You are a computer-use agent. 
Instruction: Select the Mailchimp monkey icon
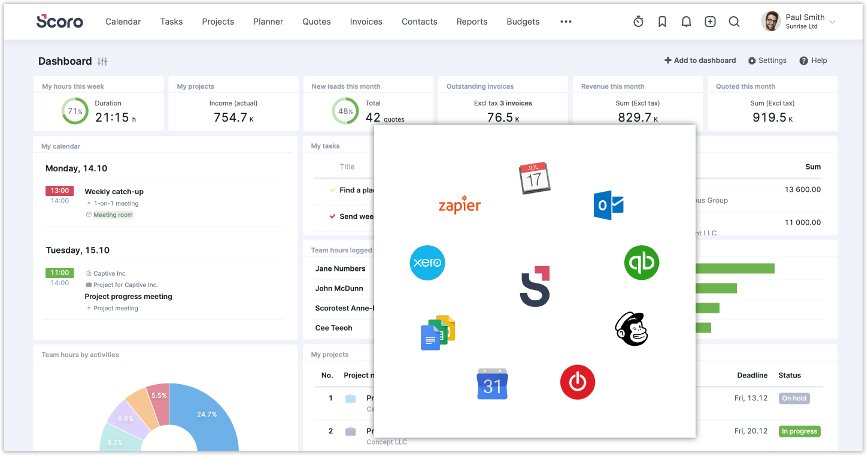(632, 329)
